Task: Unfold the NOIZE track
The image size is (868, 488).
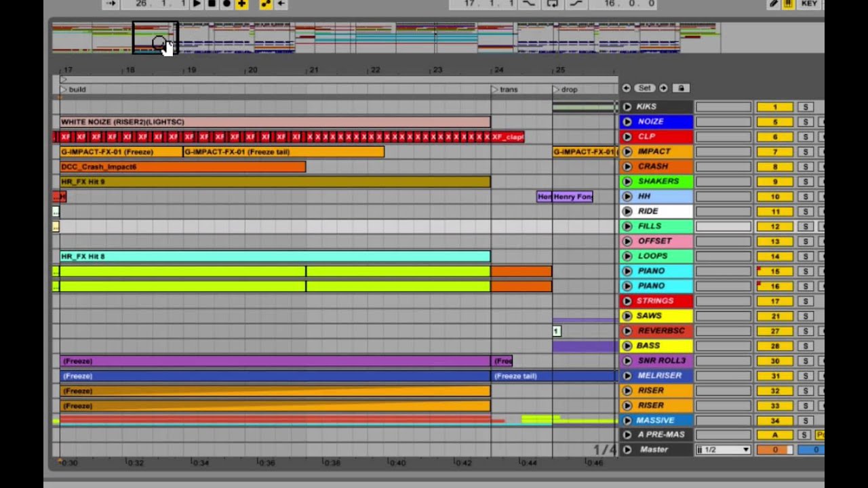Action: tap(627, 121)
